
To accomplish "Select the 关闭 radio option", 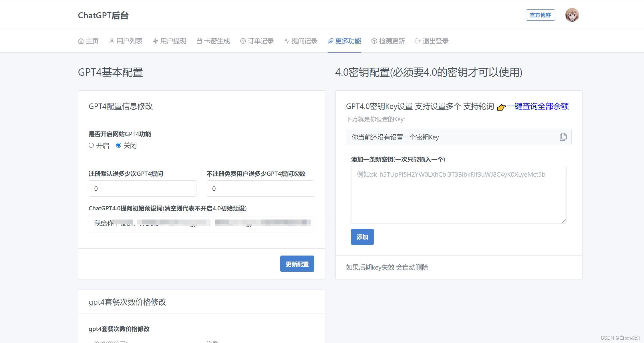I will pyautogui.click(x=119, y=145).
